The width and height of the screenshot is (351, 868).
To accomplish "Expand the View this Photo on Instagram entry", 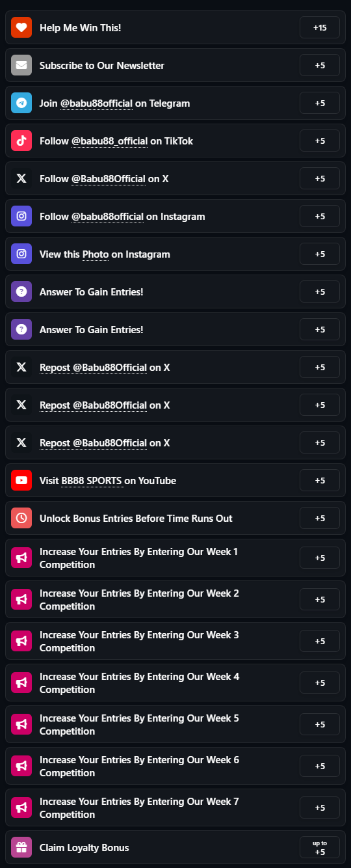I will [175, 254].
